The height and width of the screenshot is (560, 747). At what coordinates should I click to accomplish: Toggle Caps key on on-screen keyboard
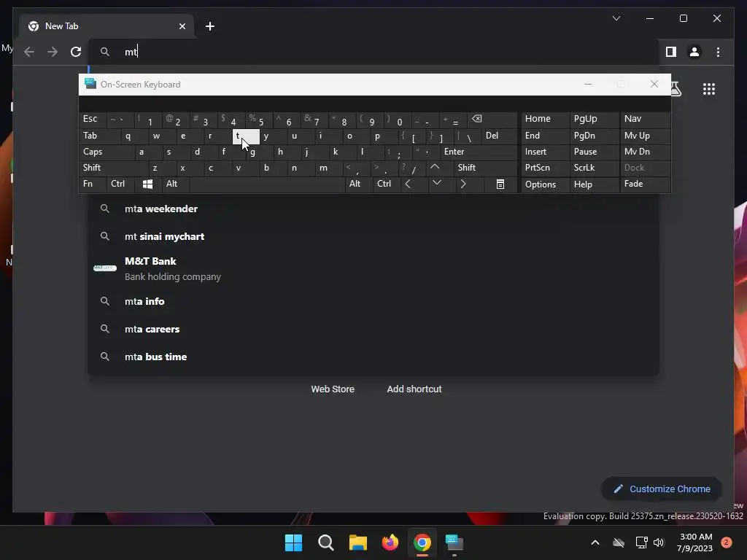coord(107,152)
